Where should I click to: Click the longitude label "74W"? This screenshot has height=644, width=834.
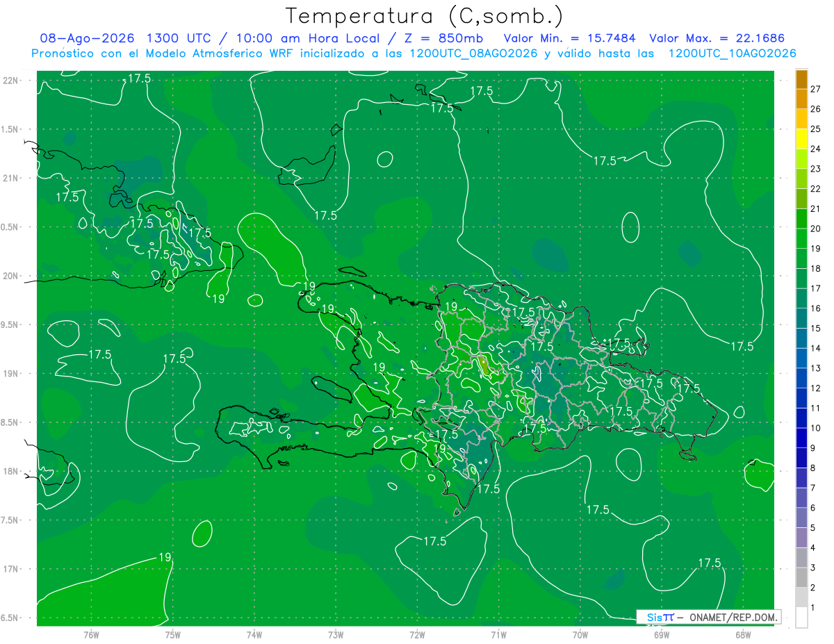coord(254,634)
